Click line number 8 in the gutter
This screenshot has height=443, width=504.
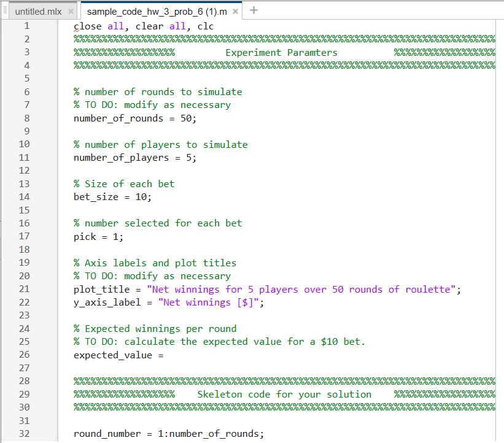[26, 118]
